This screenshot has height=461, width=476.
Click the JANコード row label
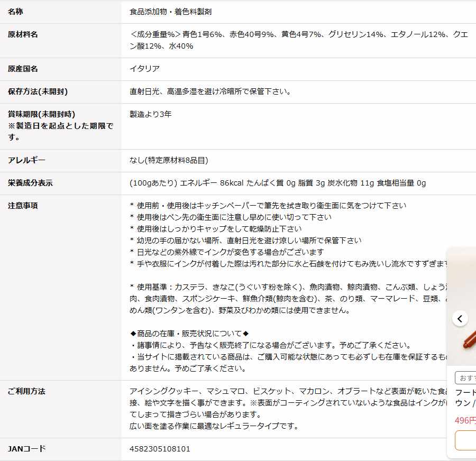coord(27,448)
